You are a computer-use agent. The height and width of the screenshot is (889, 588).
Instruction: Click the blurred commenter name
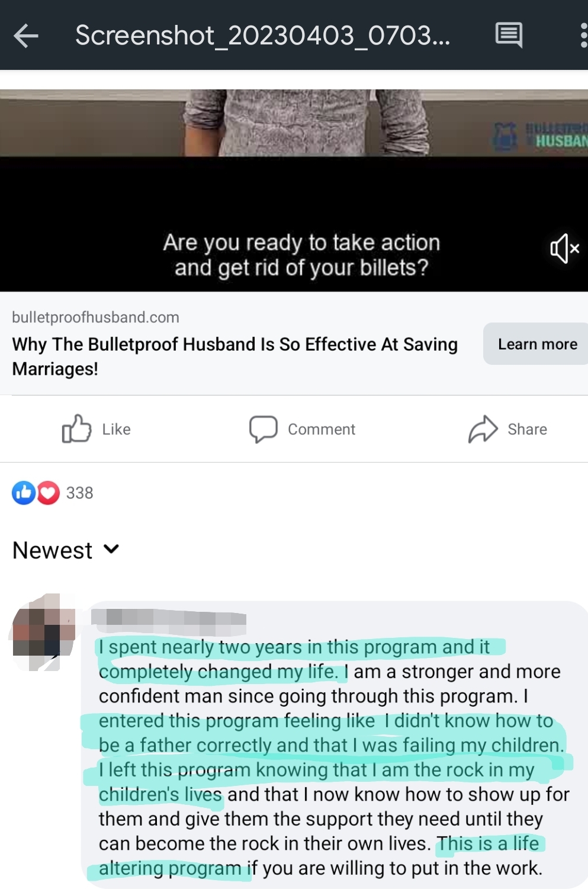[169, 618]
